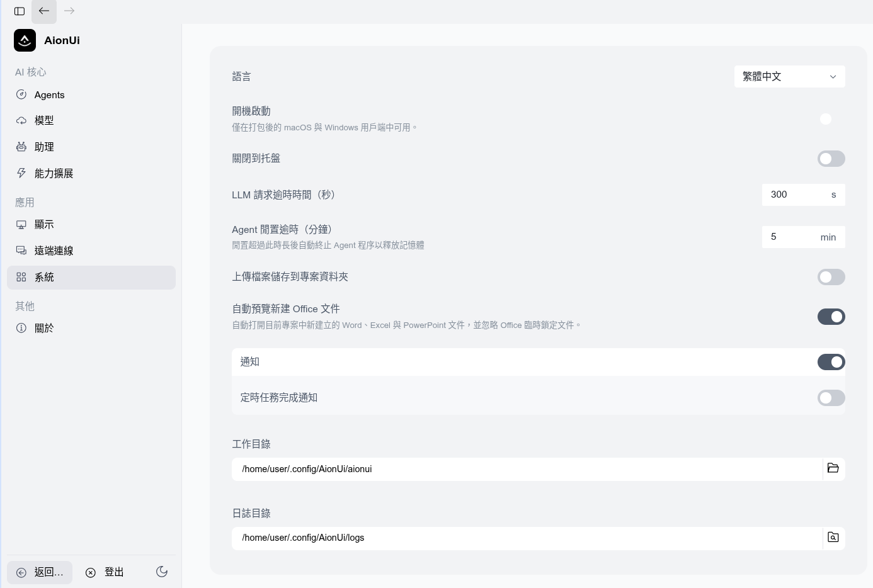Screen dimensions: 873x588
Task: Click the 模型 cloud icon
Action: [21, 120]
